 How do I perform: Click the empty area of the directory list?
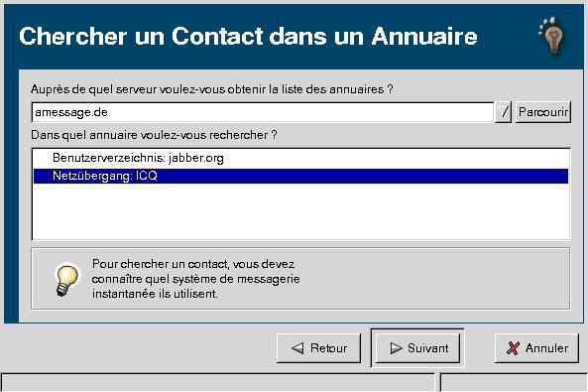(300, 211)
